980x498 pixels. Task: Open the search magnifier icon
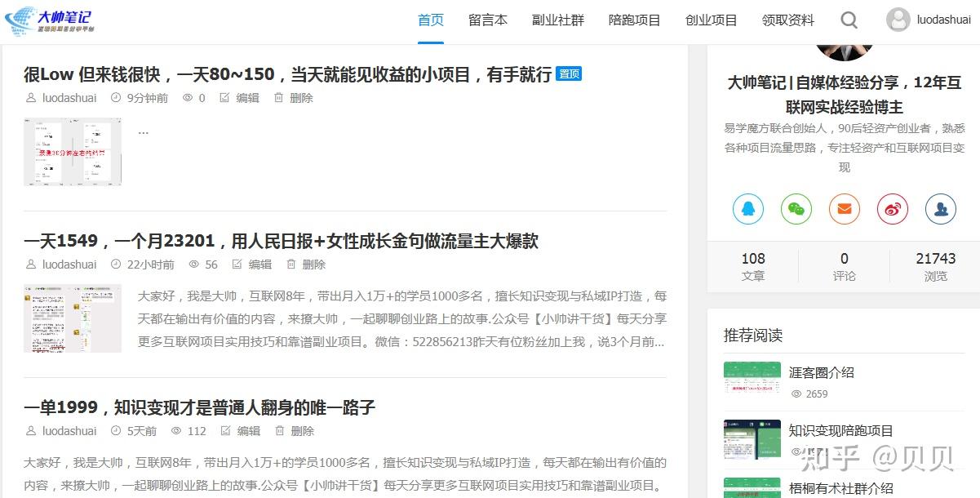849,20
